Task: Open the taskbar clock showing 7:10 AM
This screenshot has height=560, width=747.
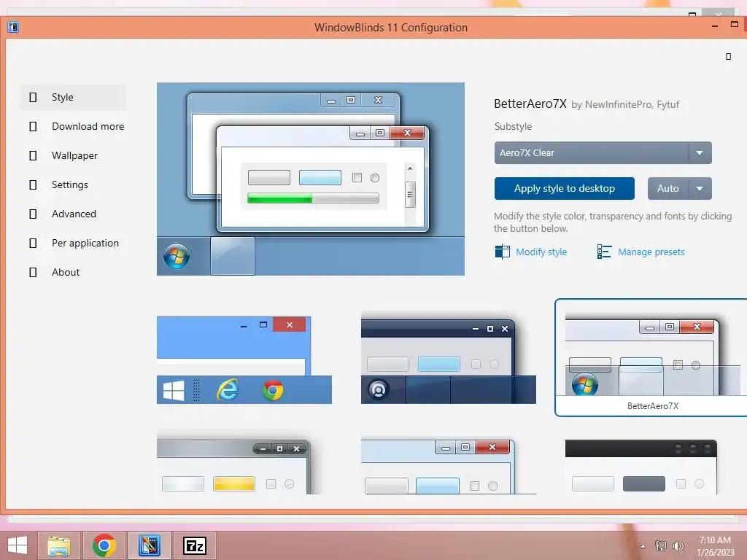Action: tap(715, 545)
